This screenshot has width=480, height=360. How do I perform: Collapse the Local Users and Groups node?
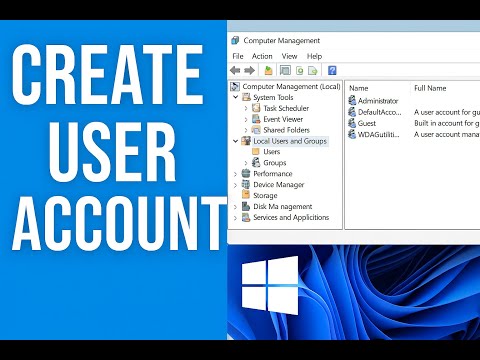(236, 141)
